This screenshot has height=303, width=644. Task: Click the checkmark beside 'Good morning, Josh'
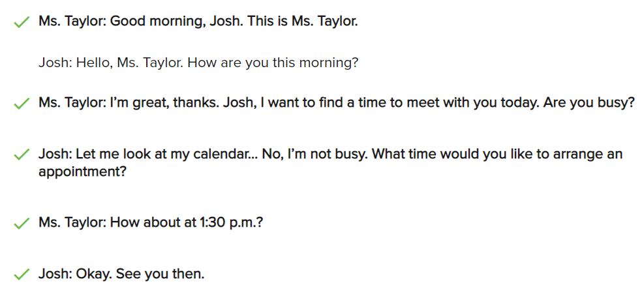point(22,23)
